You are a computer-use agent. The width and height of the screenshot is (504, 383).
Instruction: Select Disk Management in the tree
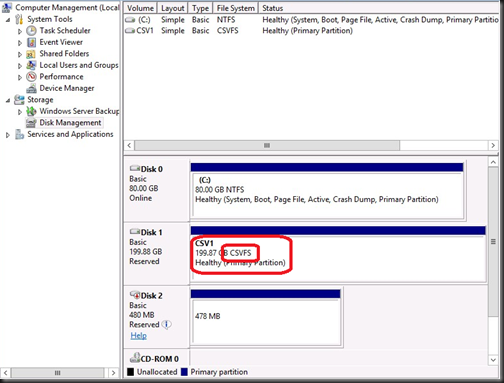[x=70, y=123]
